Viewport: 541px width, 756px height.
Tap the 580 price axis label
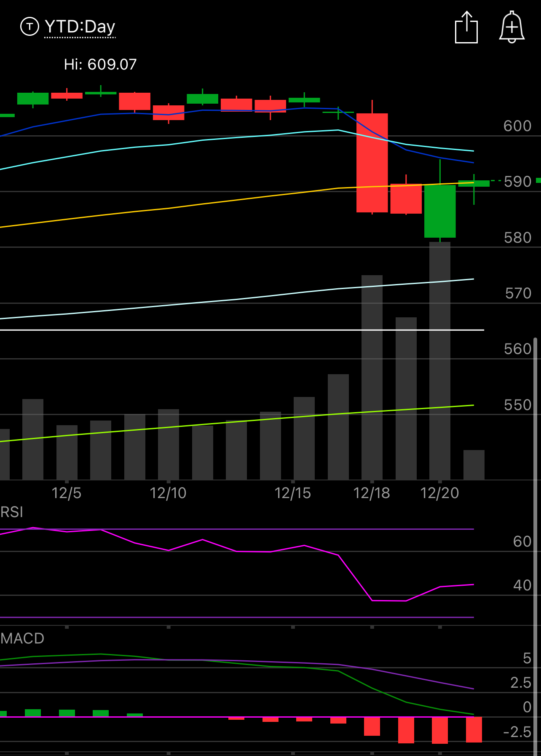517,238
